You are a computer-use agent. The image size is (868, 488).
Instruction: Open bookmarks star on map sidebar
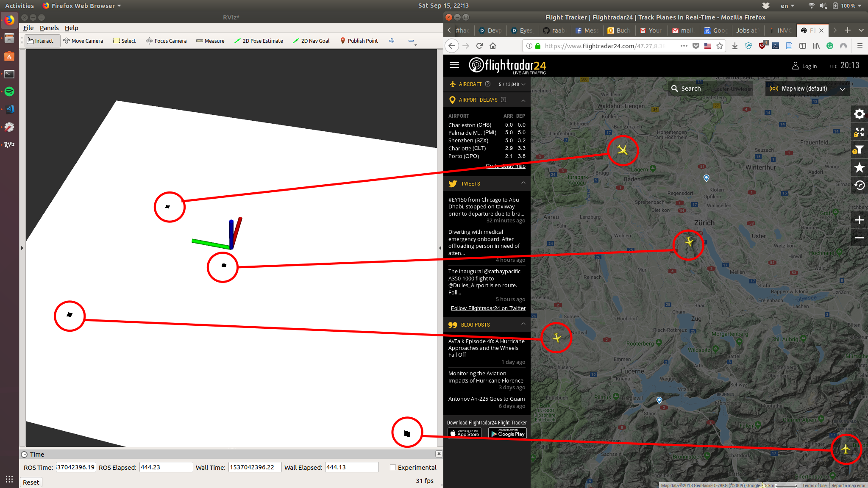click(x=859, y=168)
